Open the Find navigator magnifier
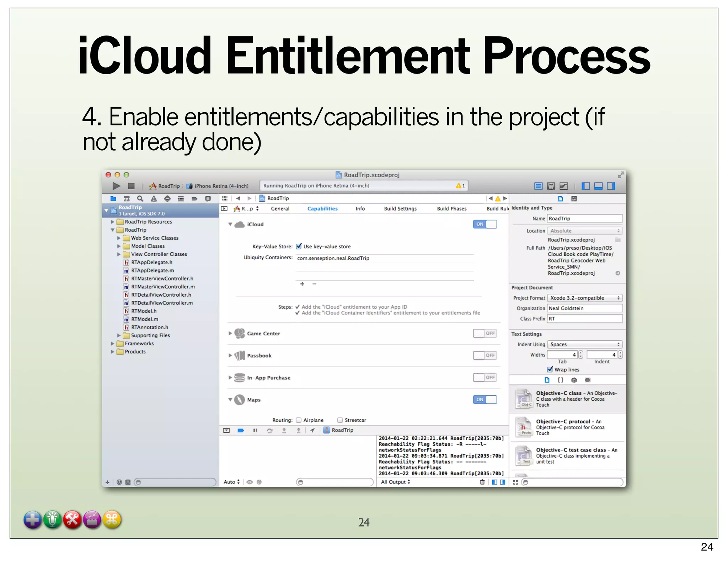Viewport: 728px width, 562px height. click(x=140, y=199)
